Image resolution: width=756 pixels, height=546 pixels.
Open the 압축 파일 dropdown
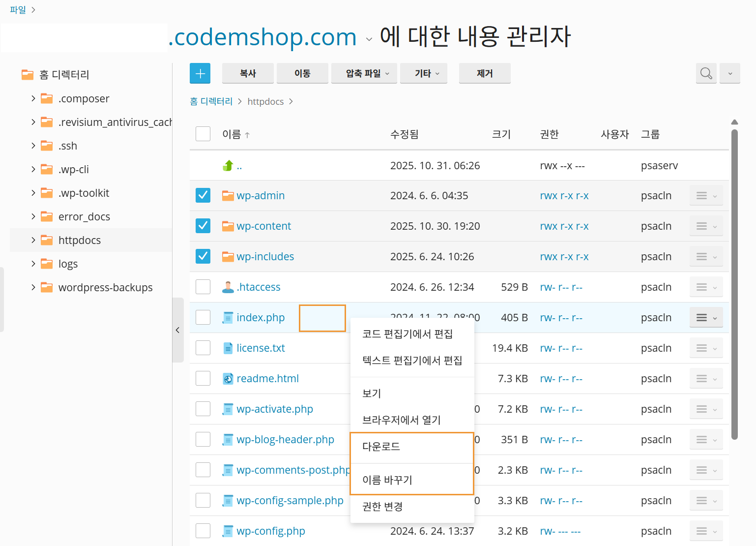coord(364,73)
